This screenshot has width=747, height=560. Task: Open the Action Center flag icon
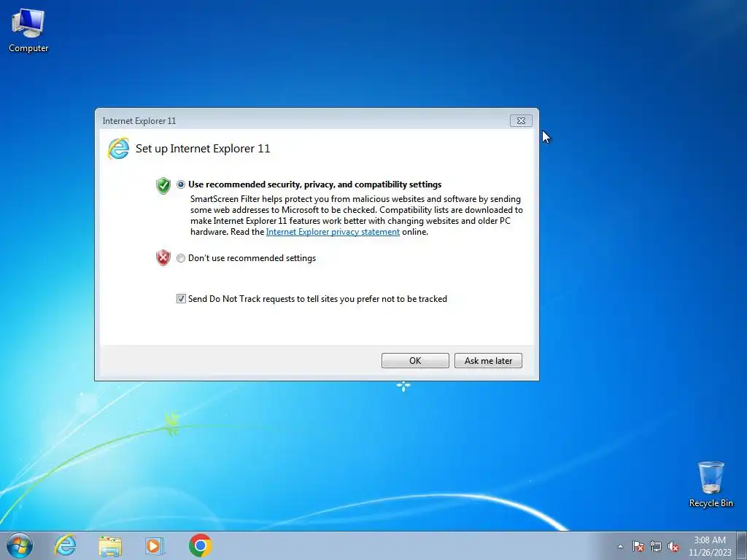(x=638, y=546)
